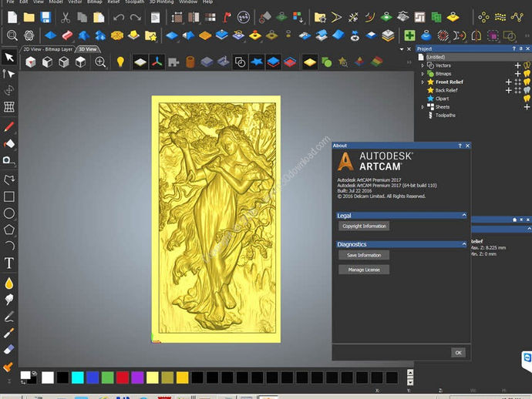Viewport: 532px width, 399px height.
Task: Click the Paste clipboard icon
Action: tap(99, 17)
